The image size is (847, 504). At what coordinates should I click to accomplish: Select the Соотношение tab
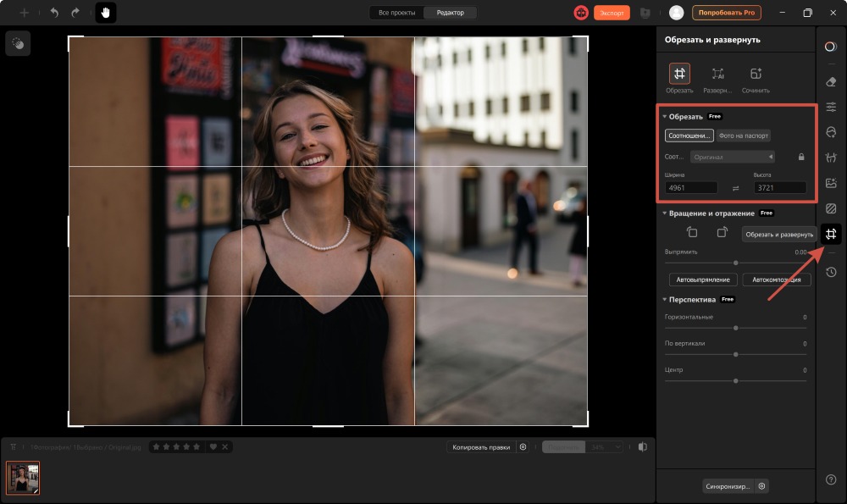click(x=689, y=136)
